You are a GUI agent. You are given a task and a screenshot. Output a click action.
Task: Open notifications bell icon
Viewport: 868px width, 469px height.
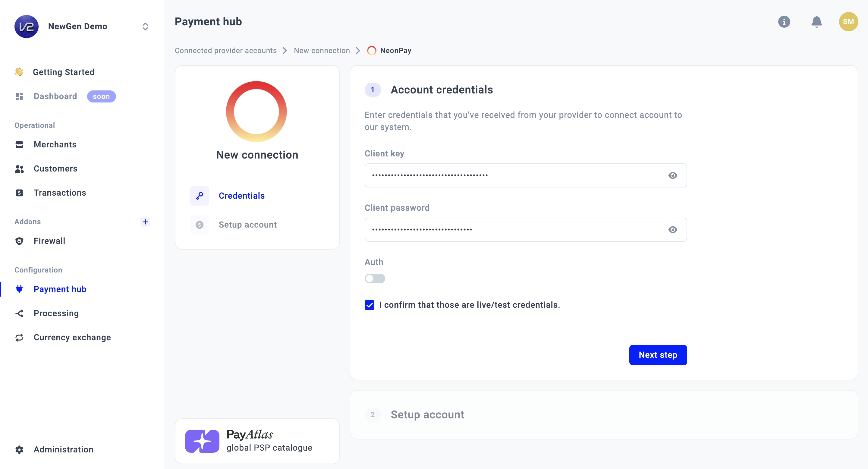tap(816, 22)
